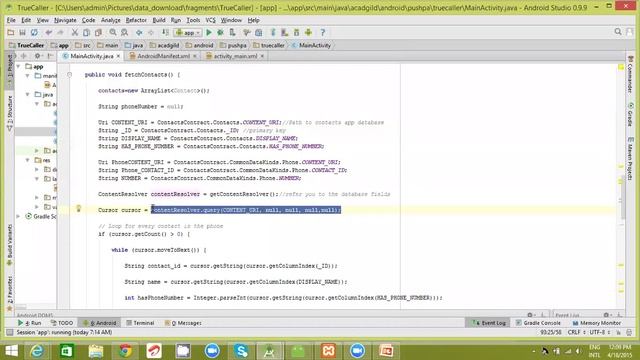Collapse the manifests folder node
This screenshot has width=640, height=360.
coord(28,76)
